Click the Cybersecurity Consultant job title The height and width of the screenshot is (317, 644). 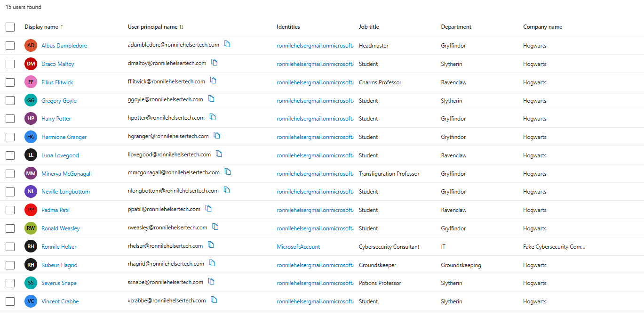[x=389, y=247]
